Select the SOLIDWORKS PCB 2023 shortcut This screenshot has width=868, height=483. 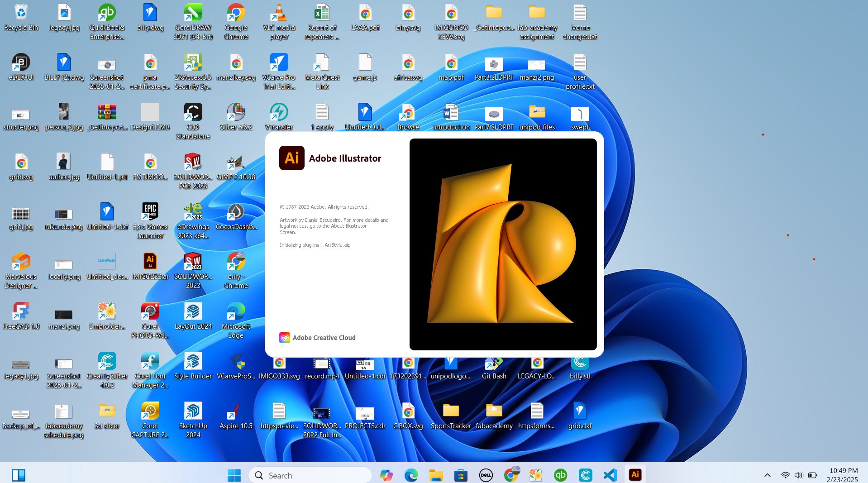pos(193,171)
